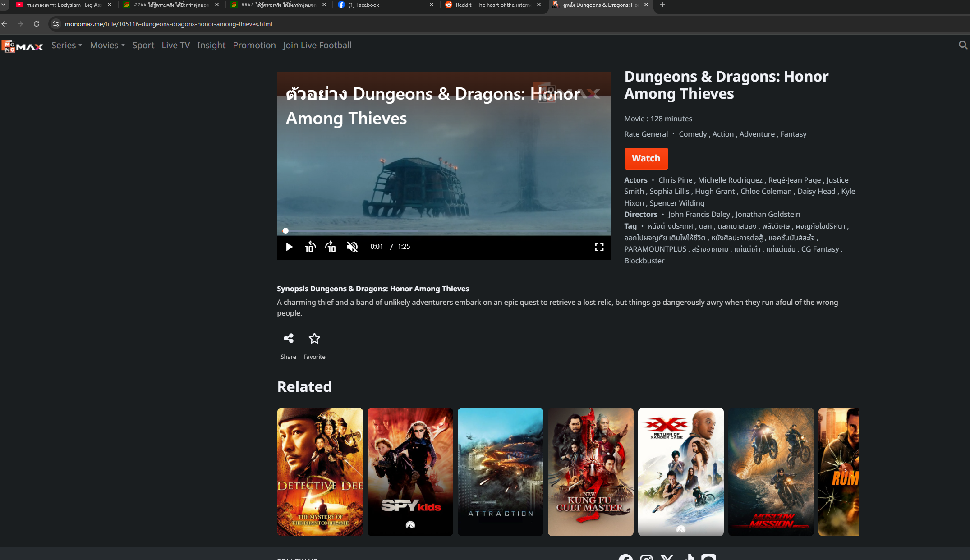Open Moscow Mission related poster
Image resolution: width=970 pixels, height=560 pixels.
tap(771, 472)
